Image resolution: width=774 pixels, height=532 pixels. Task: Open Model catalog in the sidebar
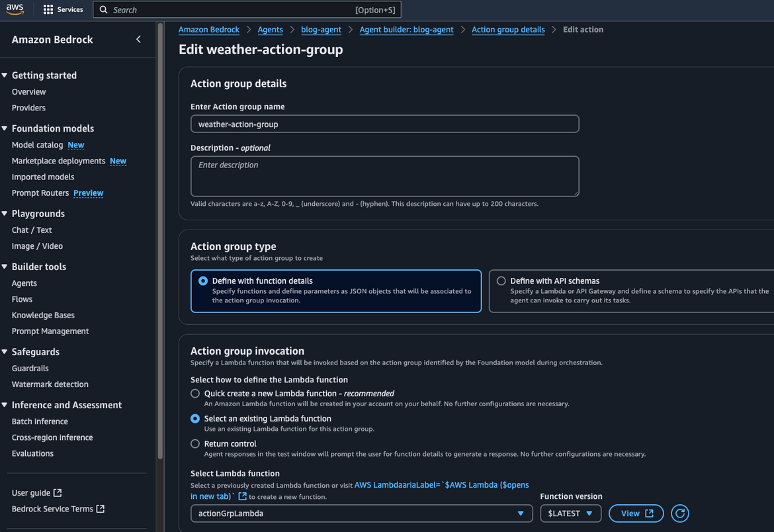coord(38,145)
